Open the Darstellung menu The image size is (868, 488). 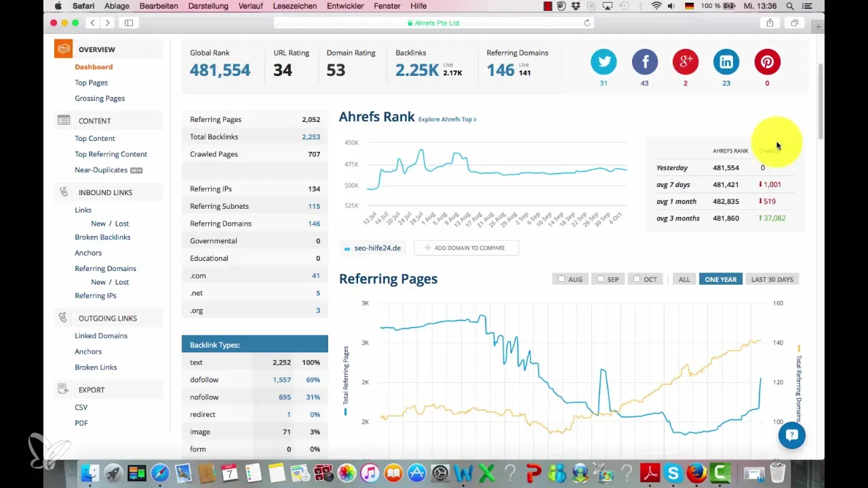[x=208, y=6]
